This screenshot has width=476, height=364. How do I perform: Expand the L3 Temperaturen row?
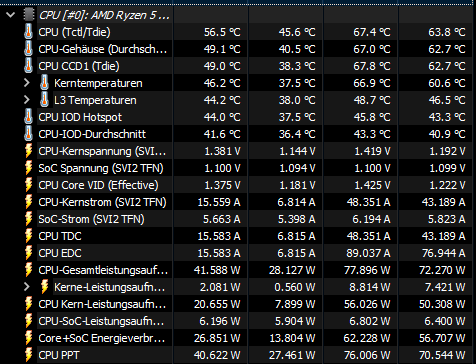click(27, 100)
